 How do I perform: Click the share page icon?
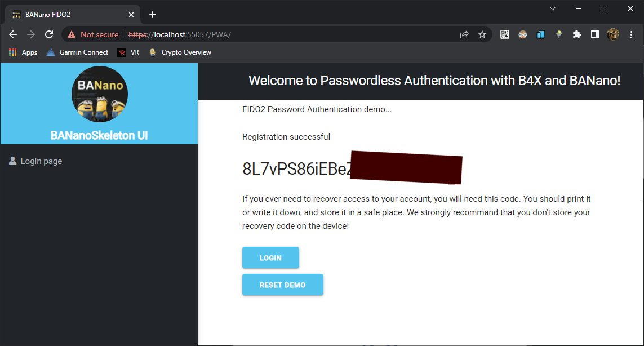click(x=464, y=34)
